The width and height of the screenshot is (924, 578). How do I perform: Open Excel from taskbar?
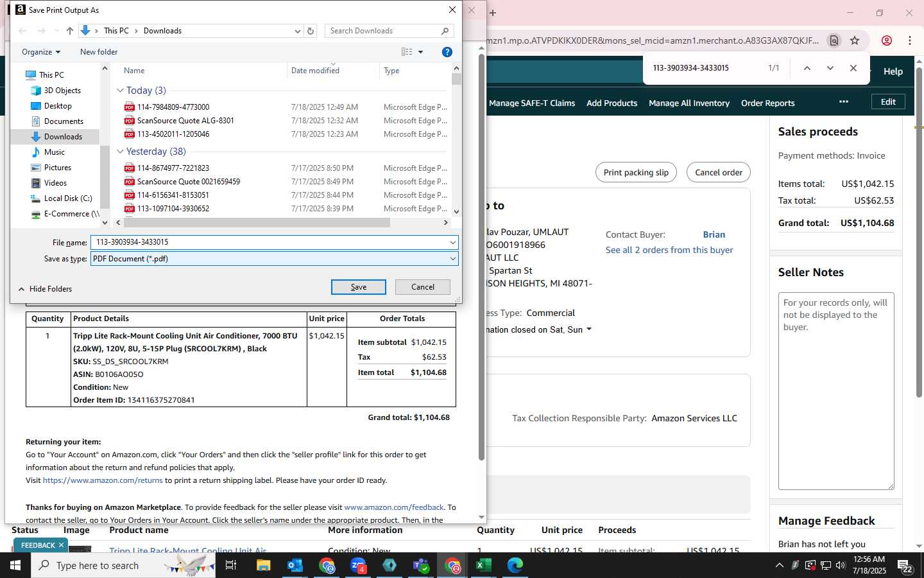(x=483, y=565)
